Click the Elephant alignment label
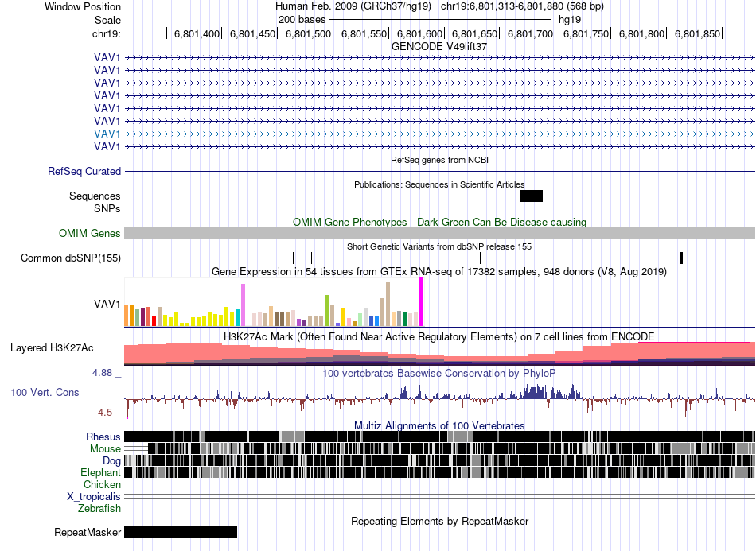 (x=100, y=472)
